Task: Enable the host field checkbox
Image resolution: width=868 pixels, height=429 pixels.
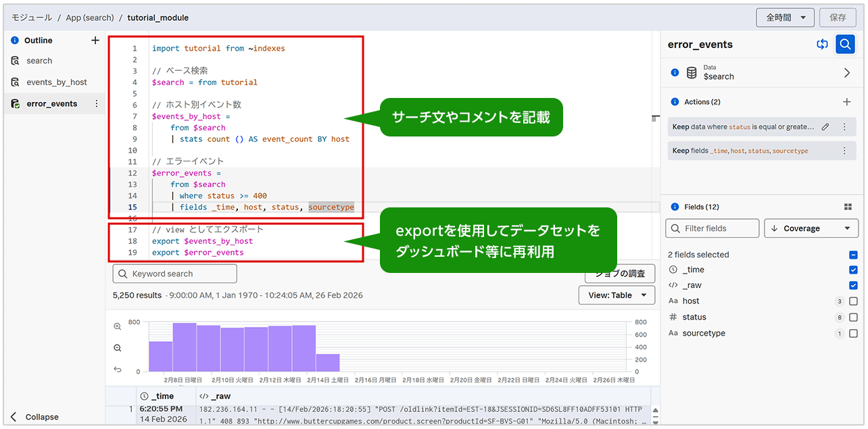Action: tap(852, 301)
